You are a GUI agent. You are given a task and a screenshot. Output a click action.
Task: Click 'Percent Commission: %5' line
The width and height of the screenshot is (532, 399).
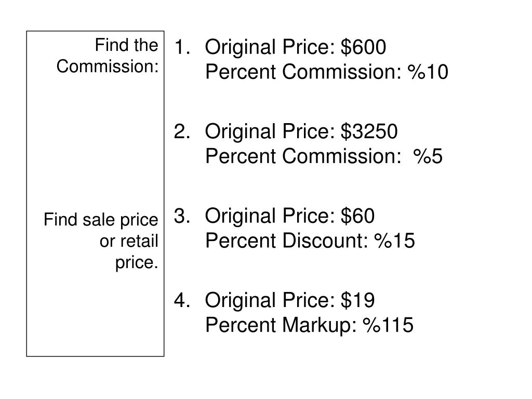[x=324, y=156]
